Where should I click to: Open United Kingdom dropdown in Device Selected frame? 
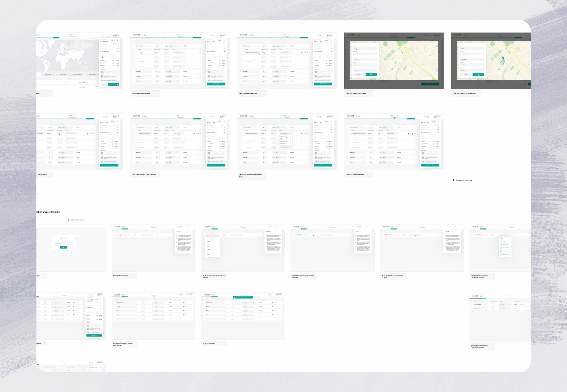(x=357, y=127)
